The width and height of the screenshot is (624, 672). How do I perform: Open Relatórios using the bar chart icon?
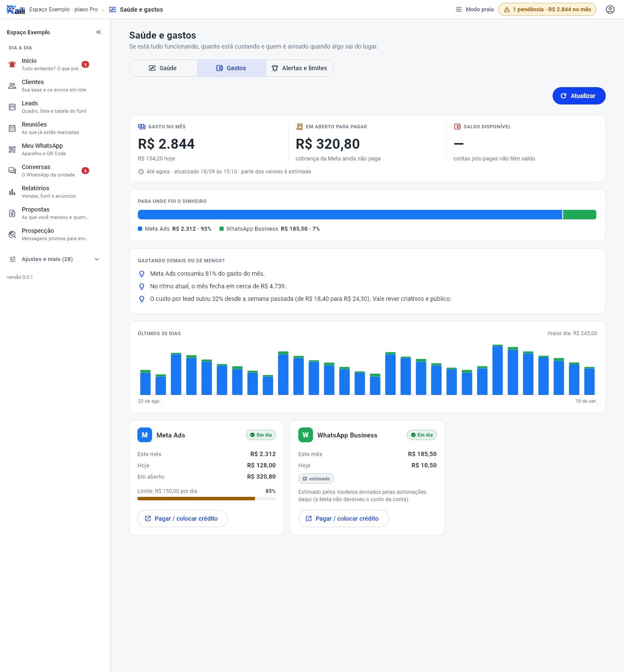tap(12, 192)
